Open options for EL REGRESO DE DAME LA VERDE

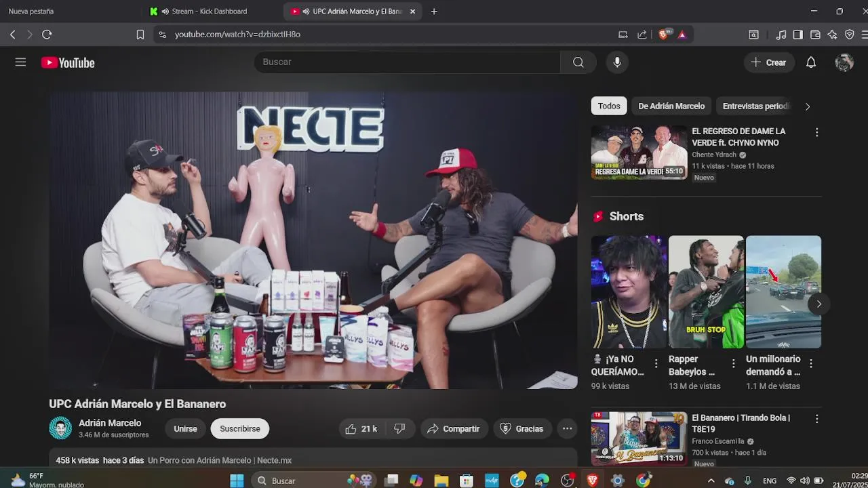[816, 132]
